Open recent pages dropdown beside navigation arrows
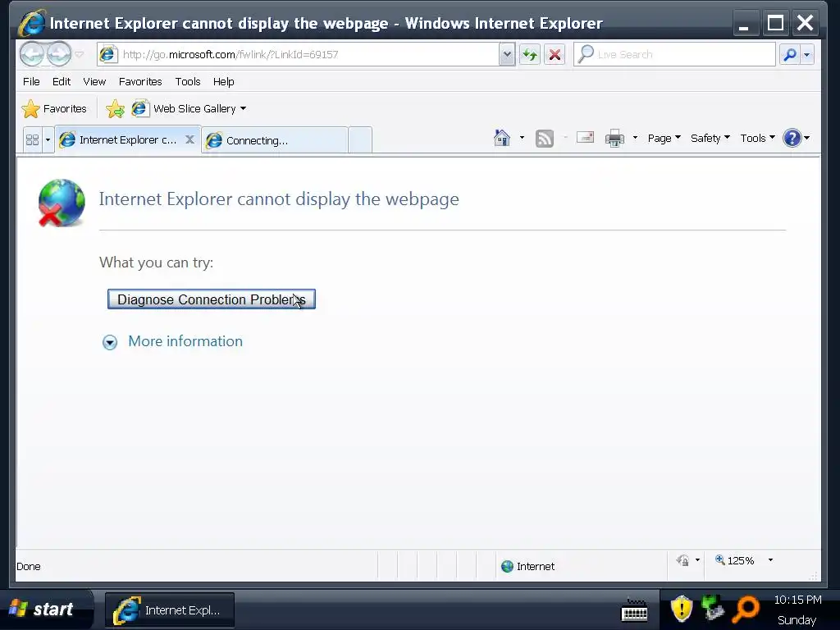840x630 pixels. click(80, 54)
